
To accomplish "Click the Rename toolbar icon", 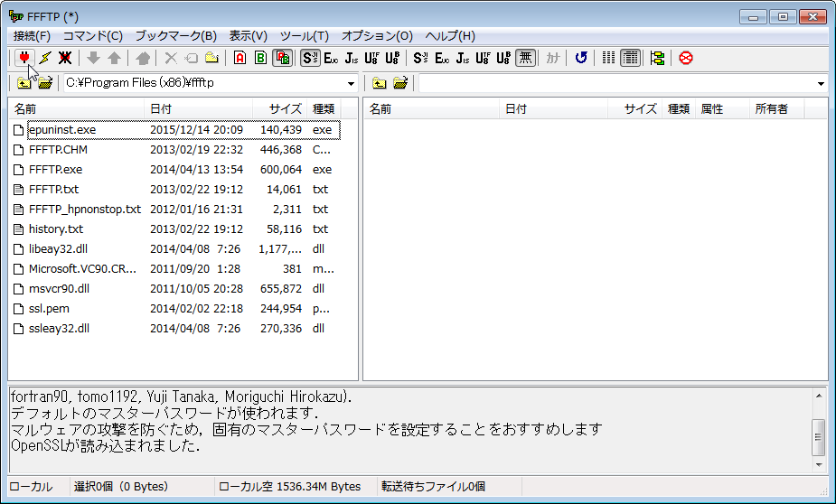I will (191, 58).
